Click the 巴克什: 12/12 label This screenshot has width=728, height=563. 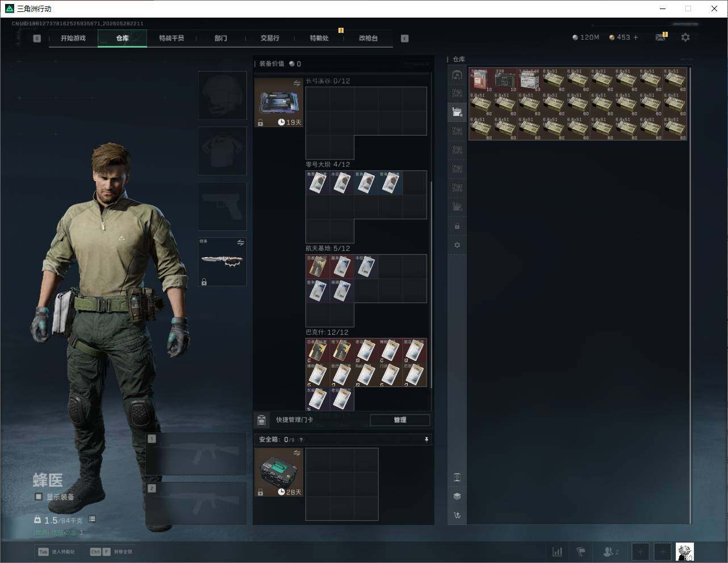coord(327,333)
